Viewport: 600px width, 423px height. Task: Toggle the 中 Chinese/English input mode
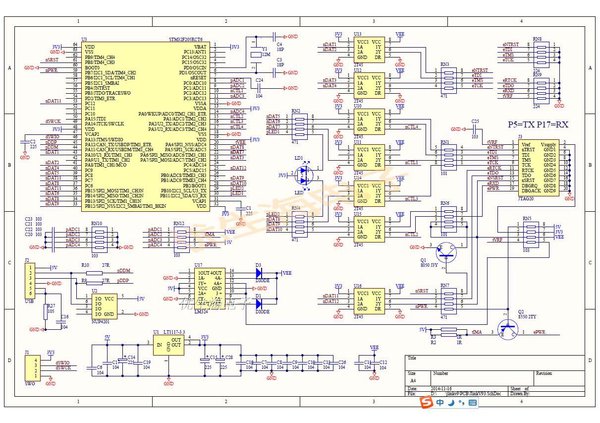click(x=440, y=402)
